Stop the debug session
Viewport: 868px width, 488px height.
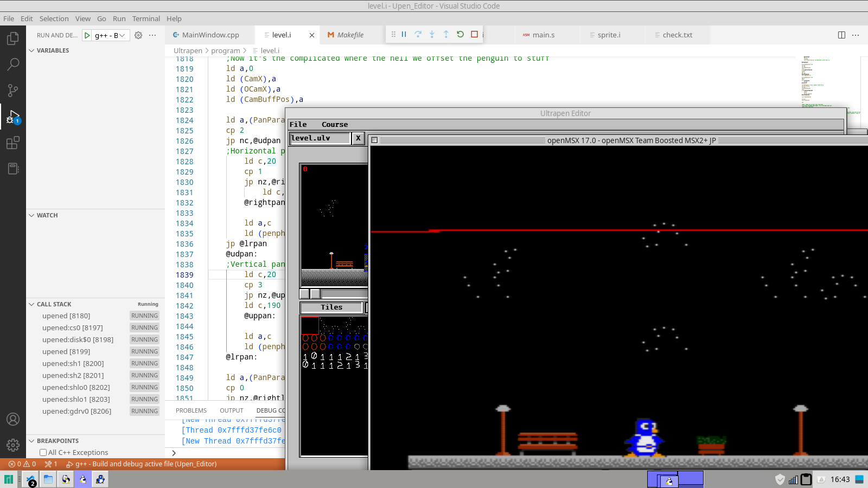[x=475, y=34]
